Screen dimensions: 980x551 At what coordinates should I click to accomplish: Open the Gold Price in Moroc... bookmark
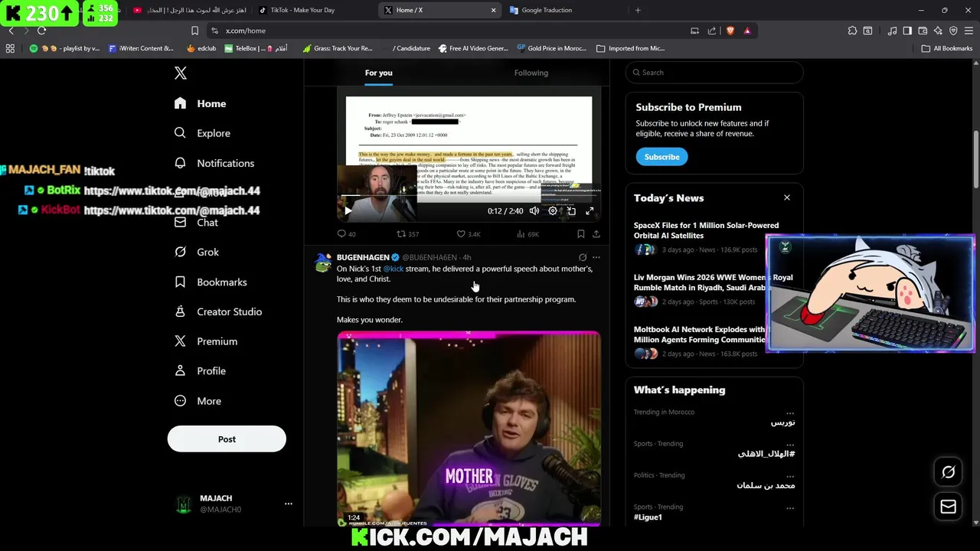(x=551, y=48)
